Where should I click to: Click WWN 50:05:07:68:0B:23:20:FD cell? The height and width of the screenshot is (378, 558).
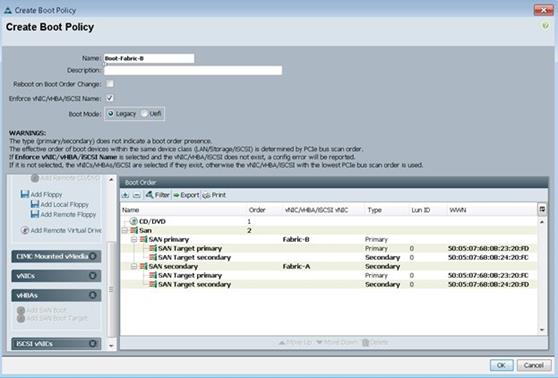tap(488, 248)
